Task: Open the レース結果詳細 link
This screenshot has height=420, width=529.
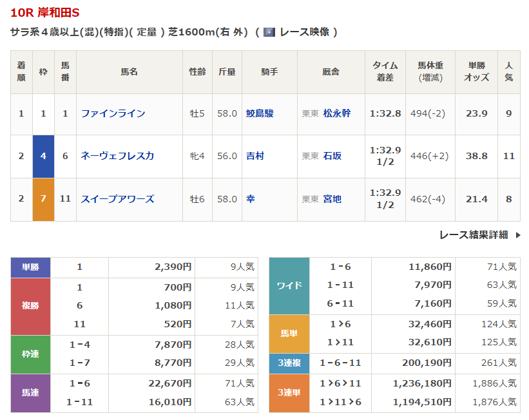Action: pos(473,235)
